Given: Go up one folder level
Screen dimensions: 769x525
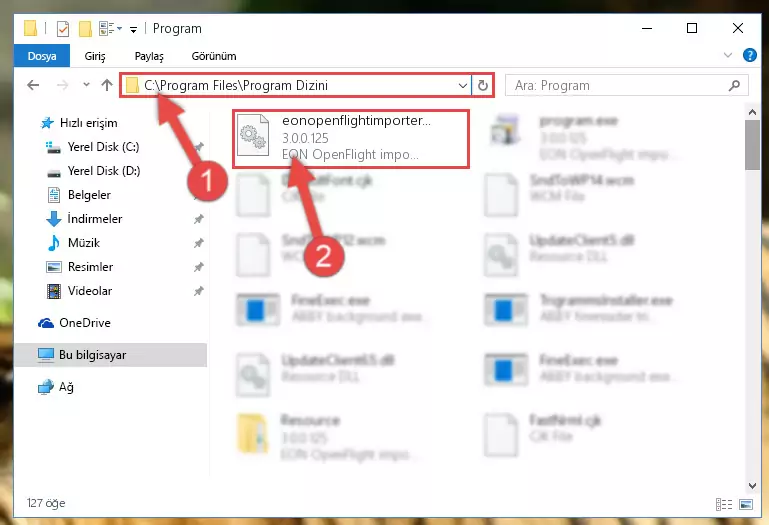Looking at the screenshot, I should pyautogui.click(x=106, y=85).
